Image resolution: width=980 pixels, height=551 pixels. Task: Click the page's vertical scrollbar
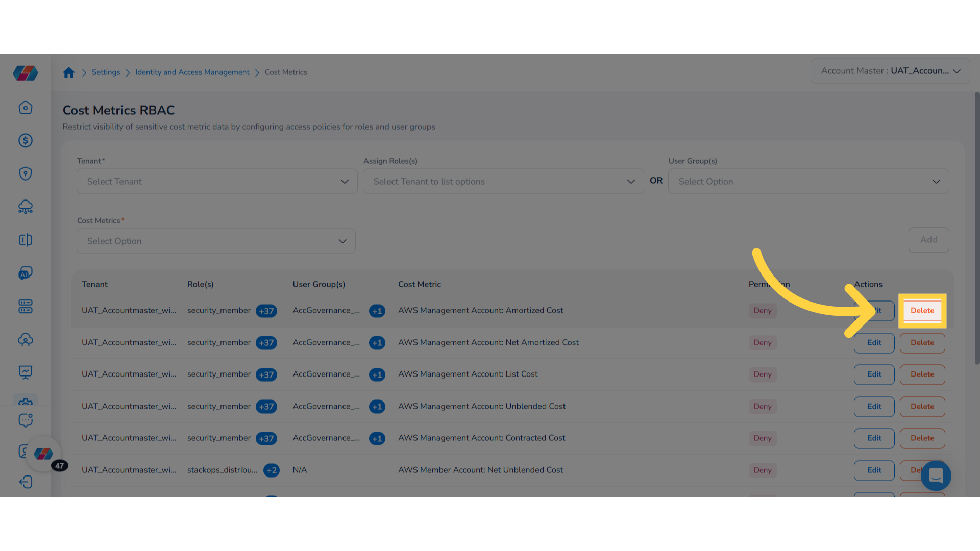pos(977,228)
